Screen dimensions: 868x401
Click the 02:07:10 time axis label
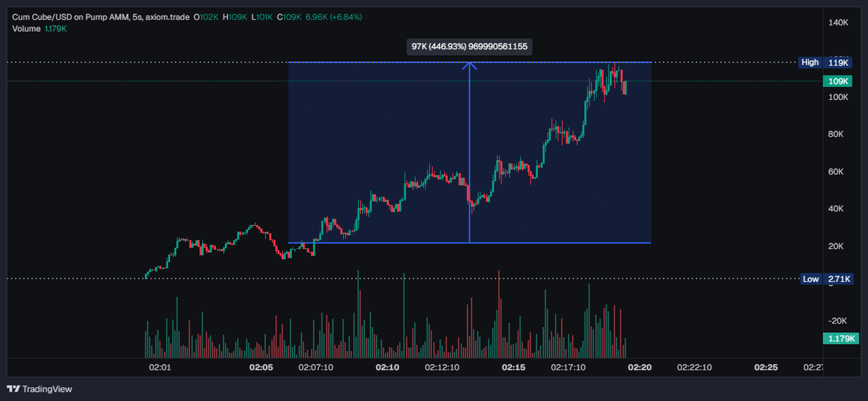point(317,368)
